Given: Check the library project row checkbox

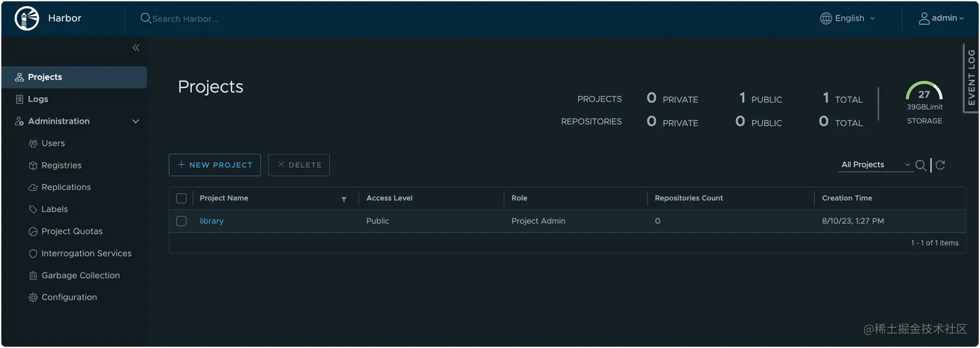Looking at the screenshot, I should [181, 221].
